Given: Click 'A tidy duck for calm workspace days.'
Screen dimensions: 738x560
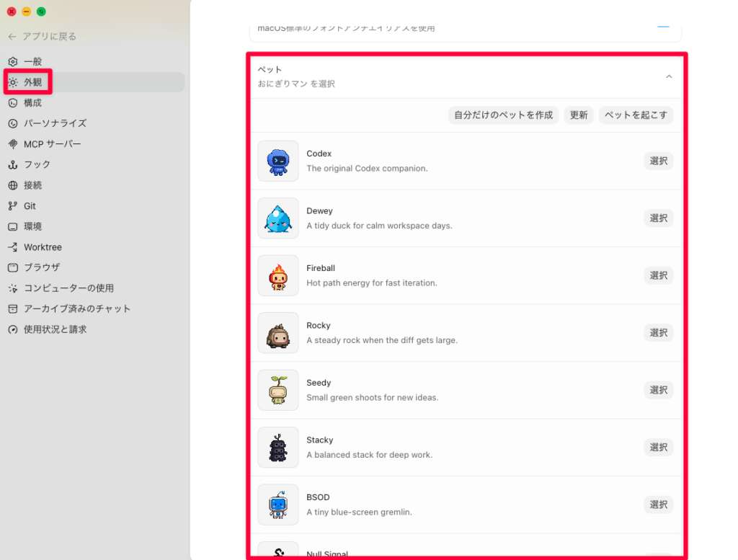Looking at the screenshot, I should pyautogui.click(x=379, y=226).
